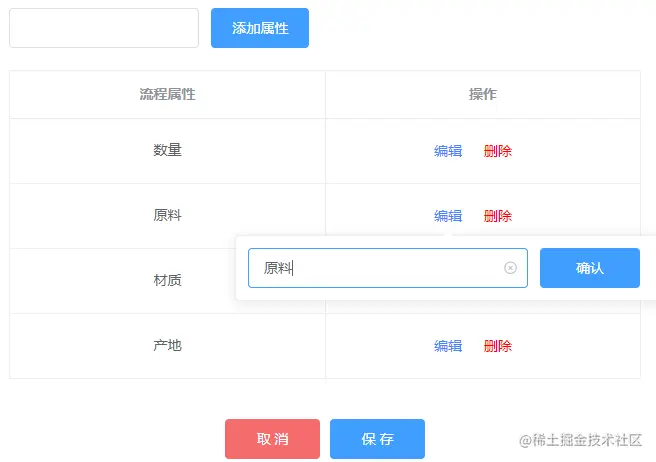Click the empty attribute name input
The height and width of the screenshot is (462, 656).
(104, 28)
